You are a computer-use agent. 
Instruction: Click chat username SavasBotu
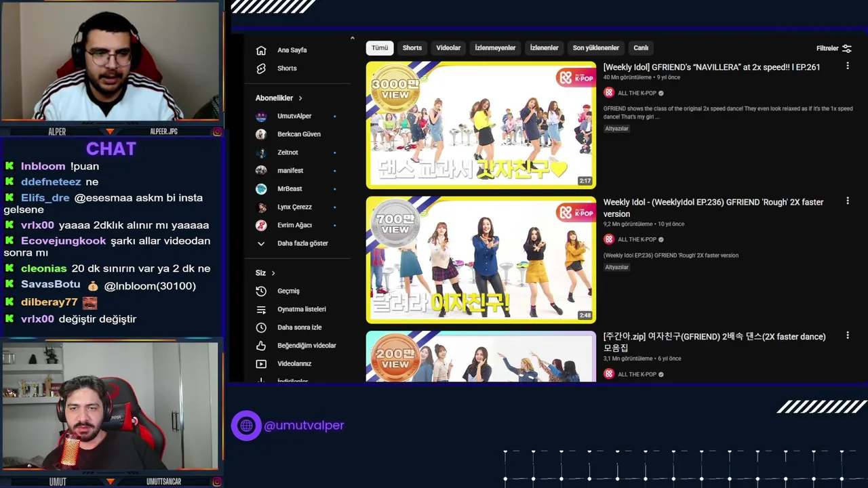coord(51,285)
